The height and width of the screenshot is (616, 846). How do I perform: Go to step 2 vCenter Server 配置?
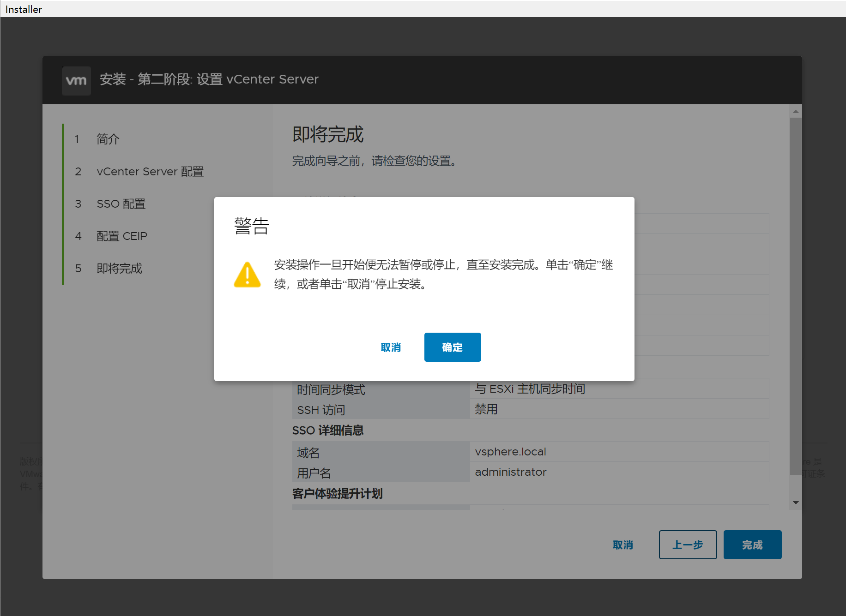[150, 172]
